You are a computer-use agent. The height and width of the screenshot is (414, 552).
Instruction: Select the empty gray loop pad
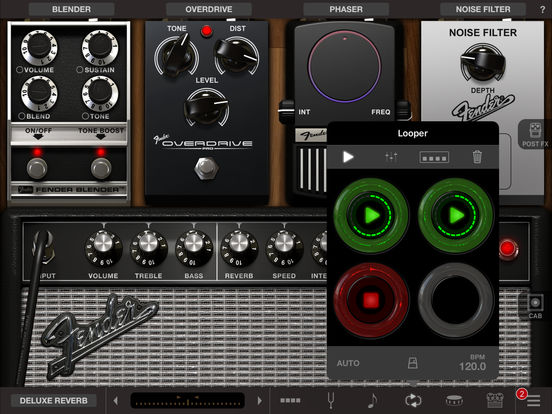coord(456,300)
